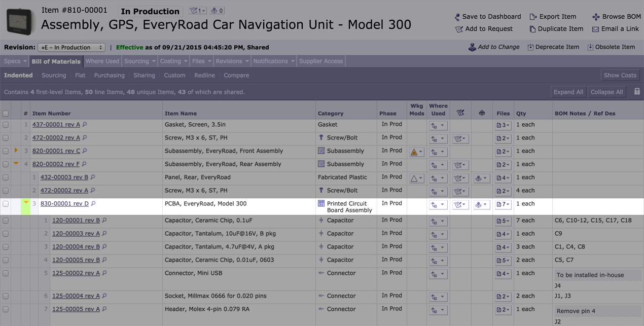Open the Revision dropdown showing E - In Production
The image size is (644, 326).
pos(71,47)
